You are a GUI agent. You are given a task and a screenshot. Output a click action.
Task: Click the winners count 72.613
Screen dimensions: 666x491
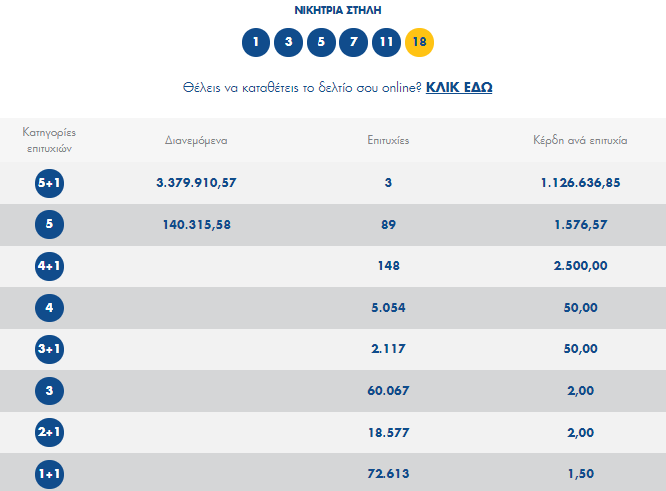click(388, 474)
